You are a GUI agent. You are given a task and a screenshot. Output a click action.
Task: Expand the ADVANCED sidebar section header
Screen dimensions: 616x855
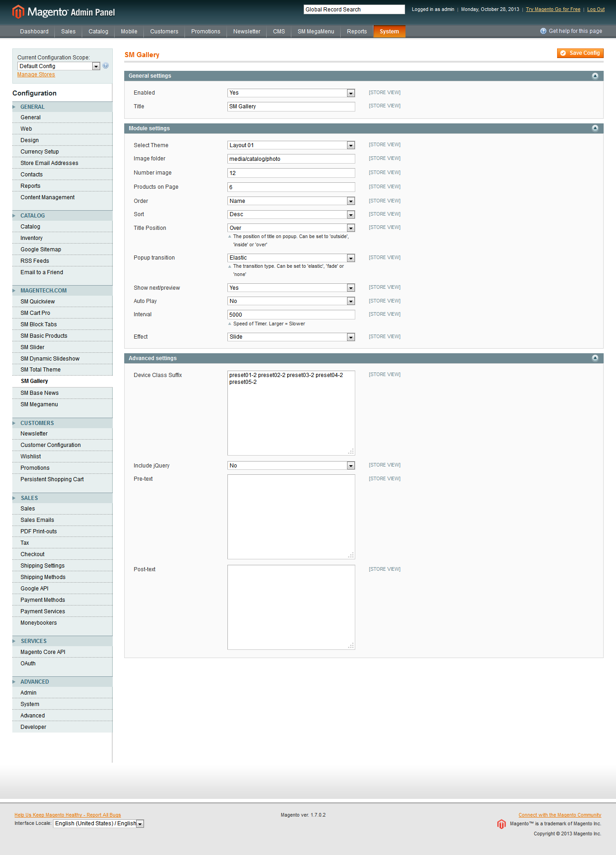pyautogui.click(x=62, y=682)
